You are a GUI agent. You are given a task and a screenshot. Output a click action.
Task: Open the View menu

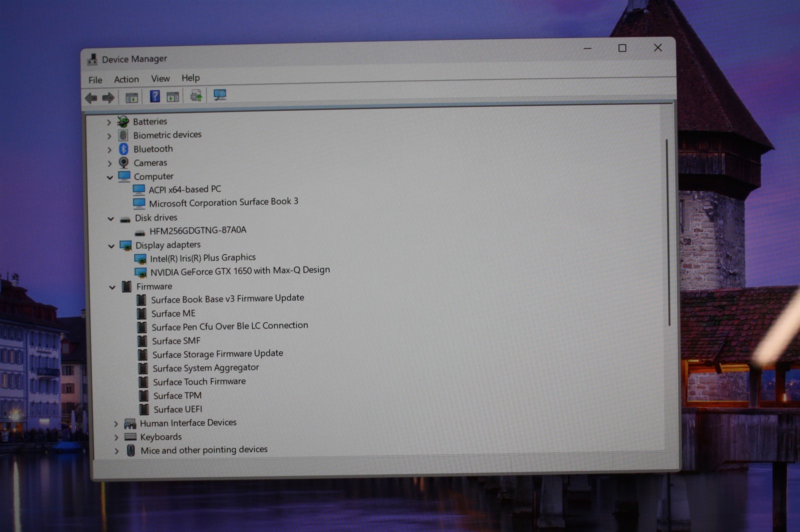tap(161, 78)
